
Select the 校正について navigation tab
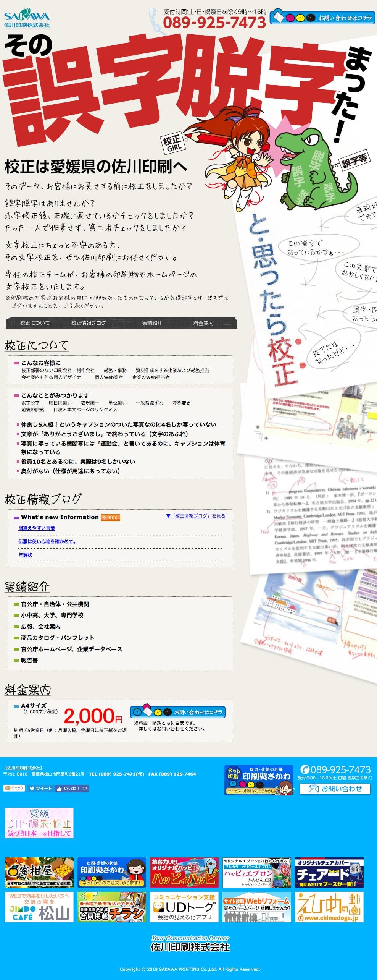click(x=35, y=323)
